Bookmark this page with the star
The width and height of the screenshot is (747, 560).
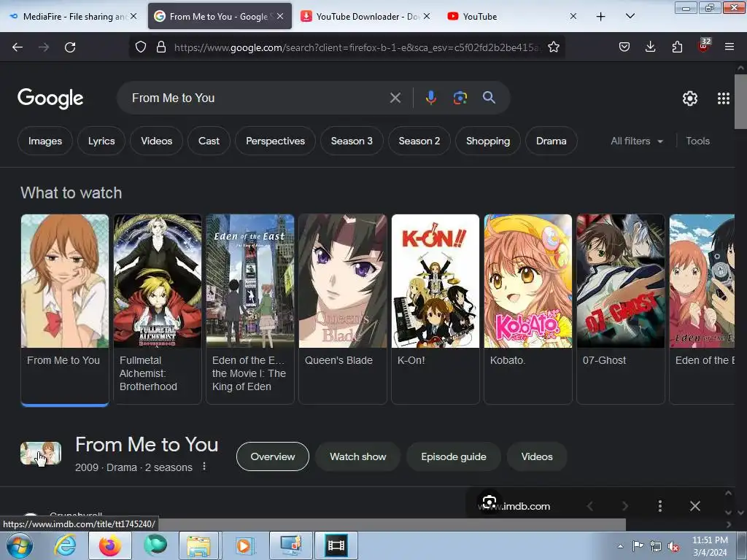[x=553, y=47]
